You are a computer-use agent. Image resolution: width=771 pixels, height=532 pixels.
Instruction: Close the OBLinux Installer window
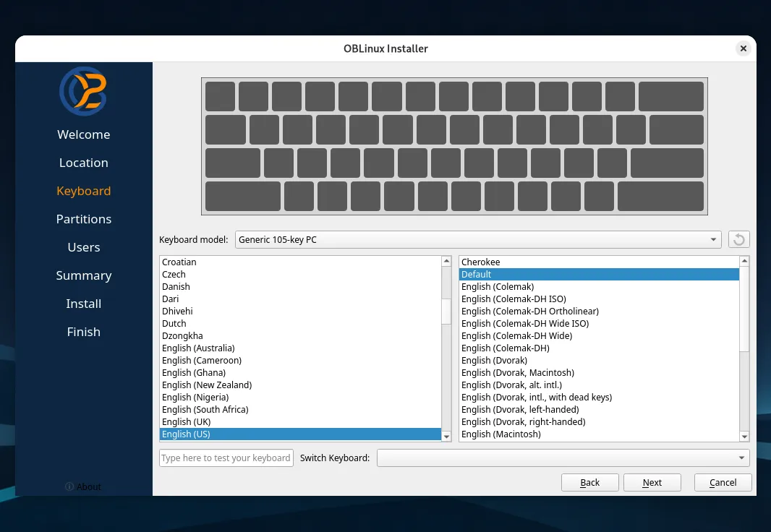pyautogui.click(x=743, y=48)
